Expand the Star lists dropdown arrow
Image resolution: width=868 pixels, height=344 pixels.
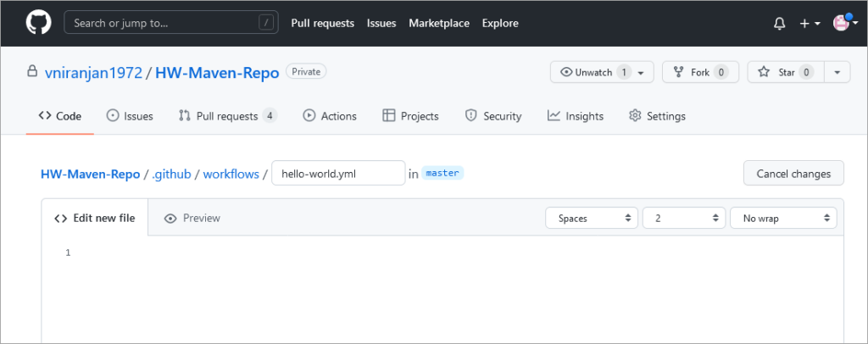tap(837, 72)
